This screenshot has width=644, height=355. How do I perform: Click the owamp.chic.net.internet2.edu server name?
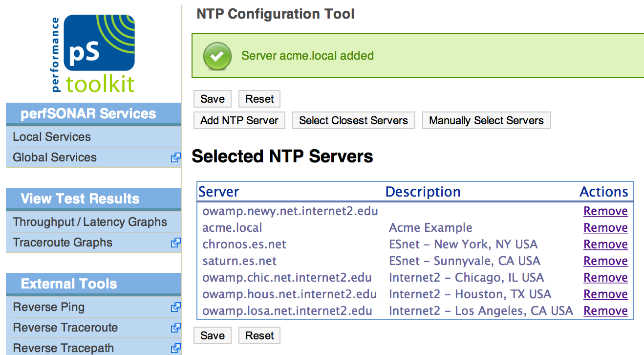287,278
